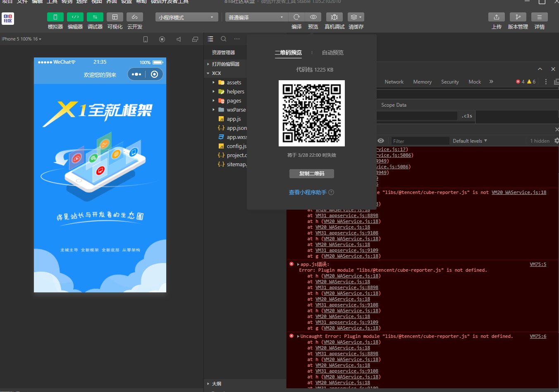Open the Network tab

(394, 82)
